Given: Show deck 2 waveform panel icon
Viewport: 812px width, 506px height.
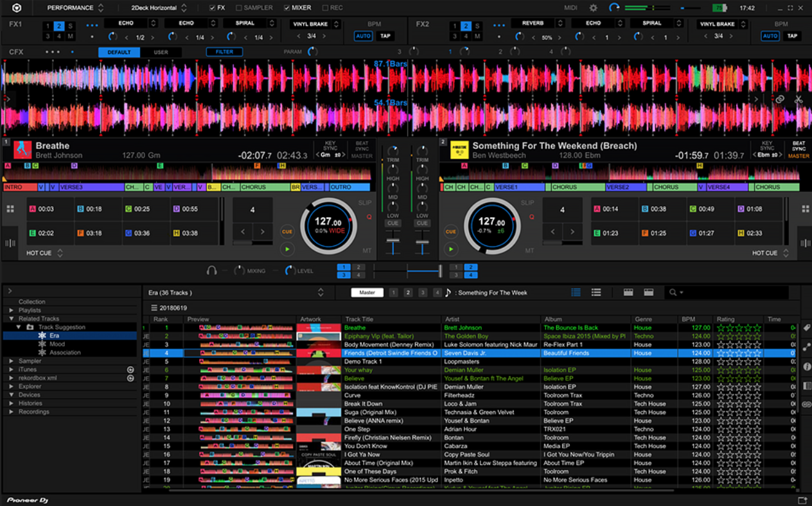Looking at the screenshot, I should [805, 243].
